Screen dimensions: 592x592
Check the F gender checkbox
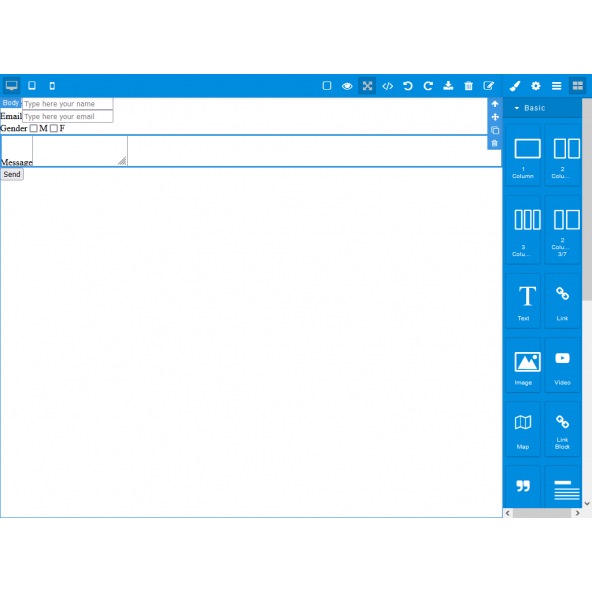[54, 128]
